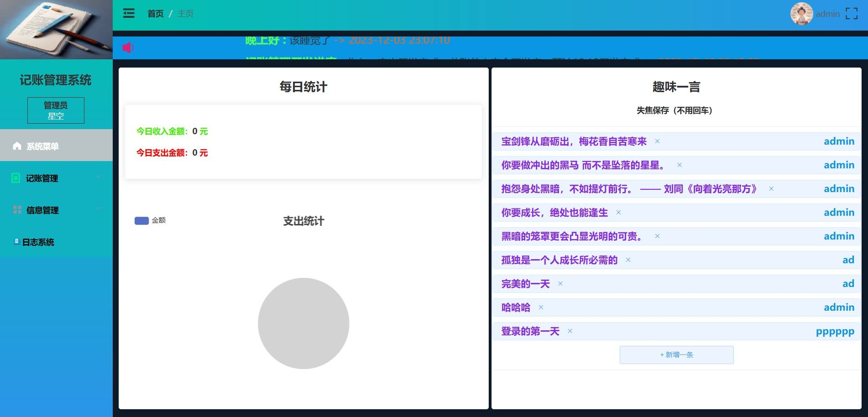The height and width of the screenshot is (417, 868).
Task: Remove 你要成长，绝处也能逢生 using ×
Action: point(618,213)
